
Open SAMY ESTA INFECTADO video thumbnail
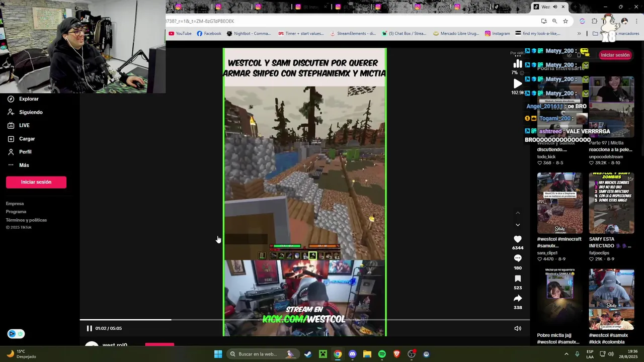(x=611, y=203)
